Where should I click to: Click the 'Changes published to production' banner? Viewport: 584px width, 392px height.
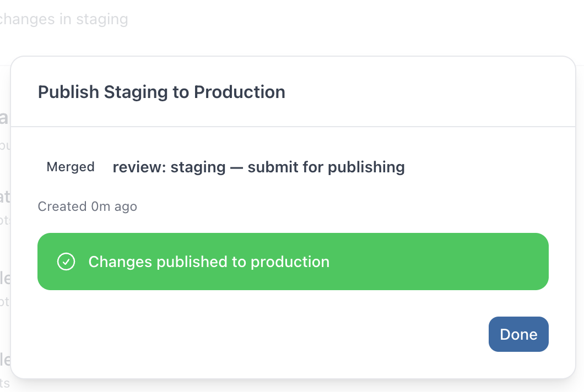point(293,262)
